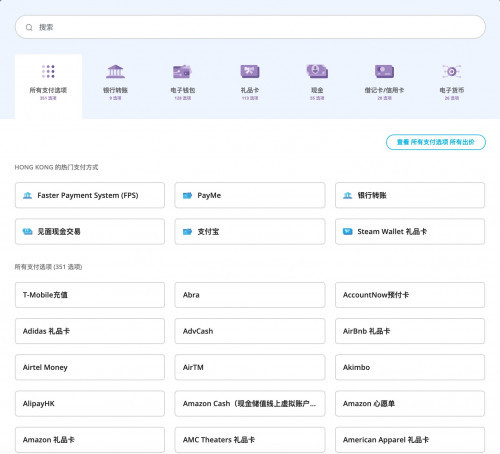The height and width of the screenshot is (454, 500).
Task: Open the Amazon Cash option
Action: (x=250, y=404)
